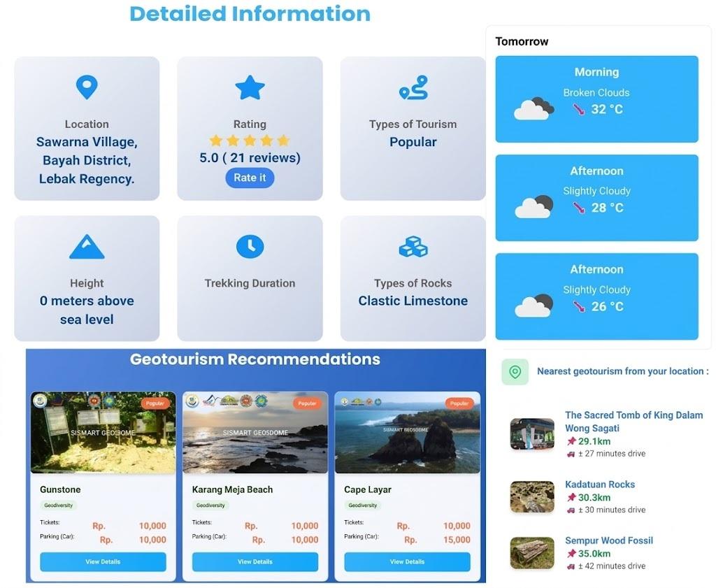Click the green nearest geotourism pin icon
Image resolution: width=716 pixels, height=588 pixels.
[x=515, y=372]
